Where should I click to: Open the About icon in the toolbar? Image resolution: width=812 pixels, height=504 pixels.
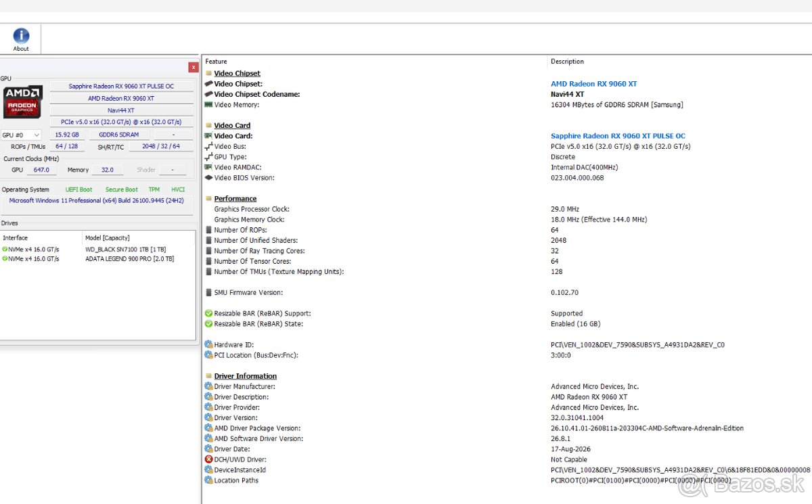pyautogui.click(x=21, y=39)
